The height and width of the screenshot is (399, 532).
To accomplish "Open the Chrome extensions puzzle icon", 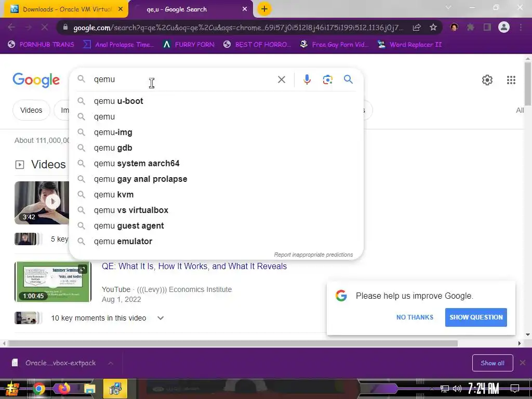I will (x=471, y=27).
